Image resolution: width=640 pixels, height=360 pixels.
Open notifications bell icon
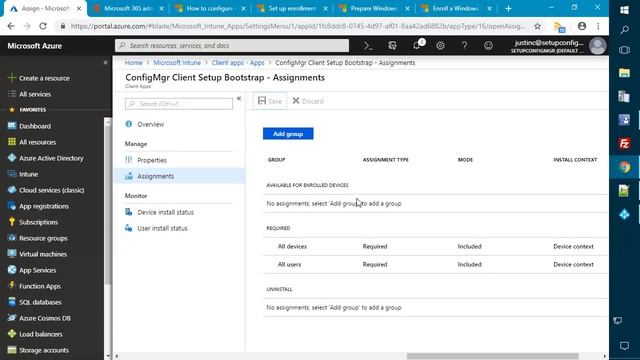417,45
